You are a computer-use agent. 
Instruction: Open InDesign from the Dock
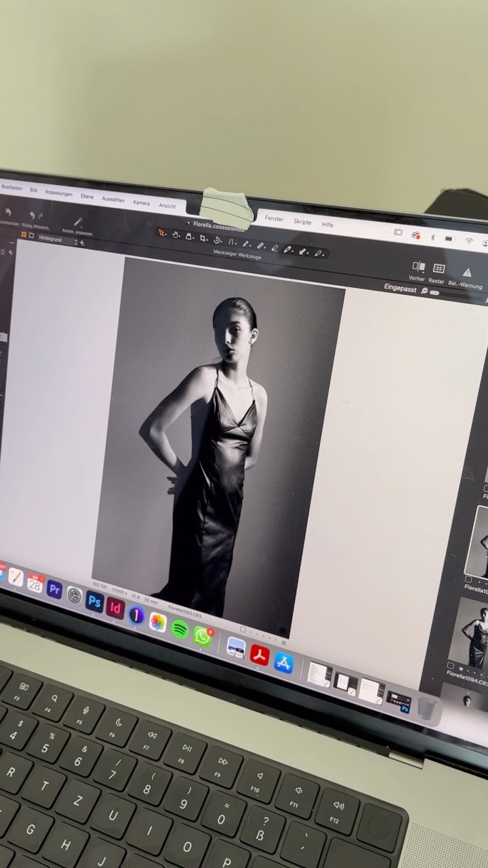pos(116,608)
